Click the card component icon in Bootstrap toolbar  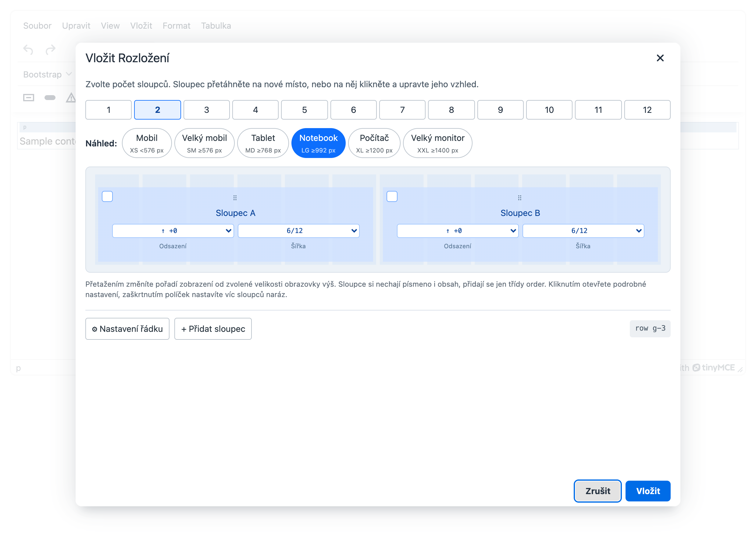(29, 98)
